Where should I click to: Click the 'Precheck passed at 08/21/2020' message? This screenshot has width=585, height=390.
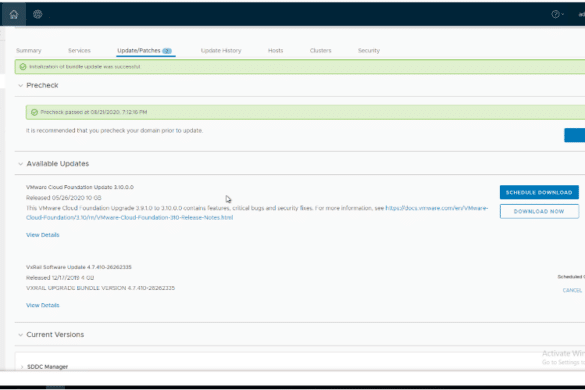(94, 112)
